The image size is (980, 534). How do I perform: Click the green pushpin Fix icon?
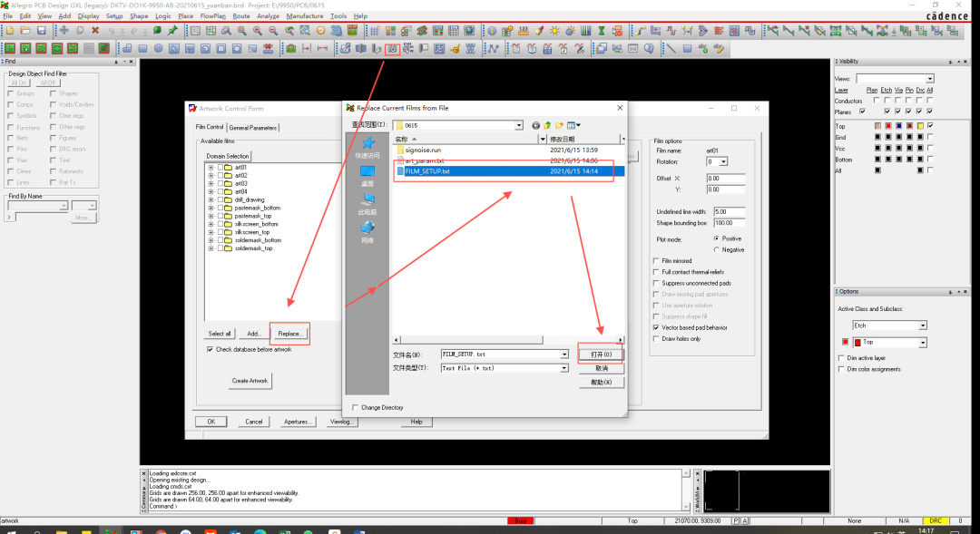(173, 30)
